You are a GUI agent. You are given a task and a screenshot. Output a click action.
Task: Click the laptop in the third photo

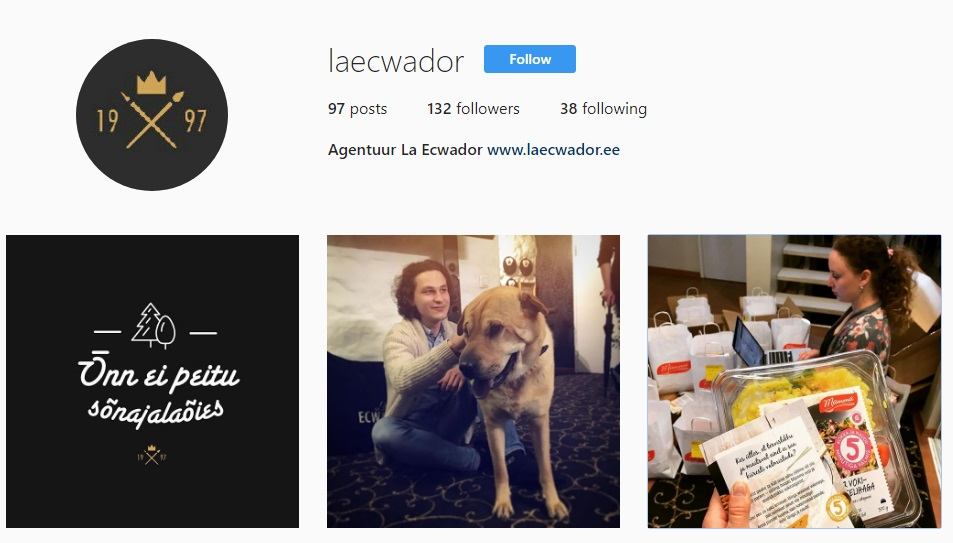pyautogui.click(x=757, y=344)
